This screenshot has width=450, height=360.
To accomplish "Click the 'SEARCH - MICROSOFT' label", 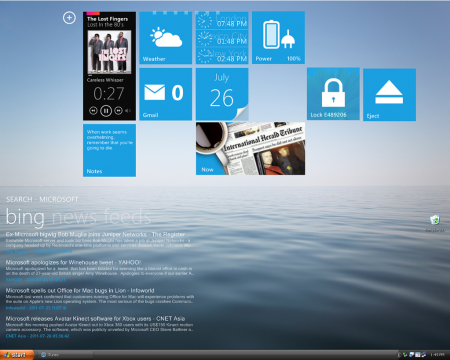I will tap(42, 199).
